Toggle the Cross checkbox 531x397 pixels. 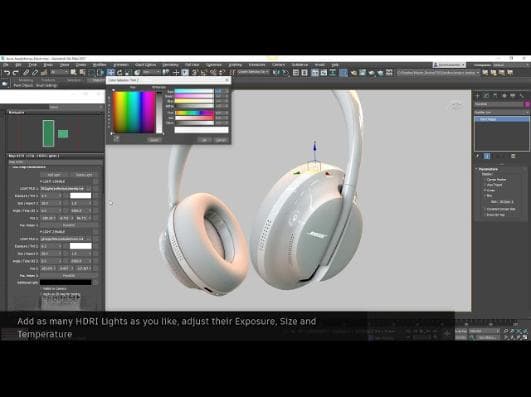485,190
